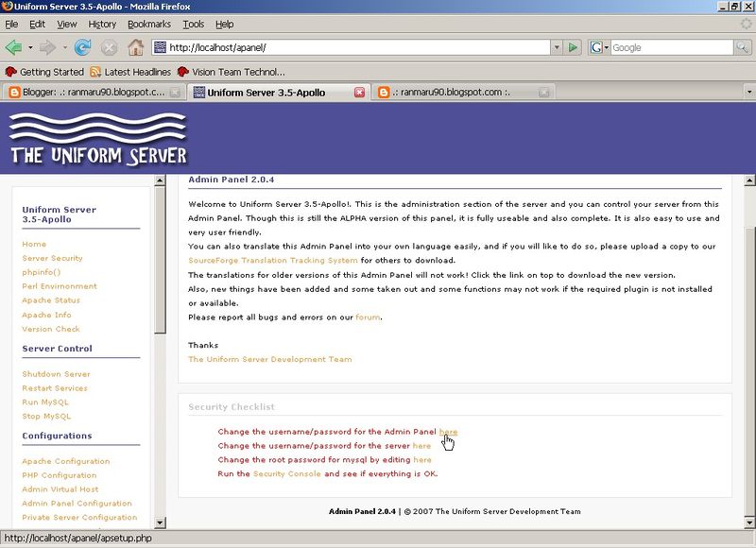Image resolution: width=756 pixels, height=548 pixels.
Task: Open the list all tabs dropdown
Action: [748, 92]
